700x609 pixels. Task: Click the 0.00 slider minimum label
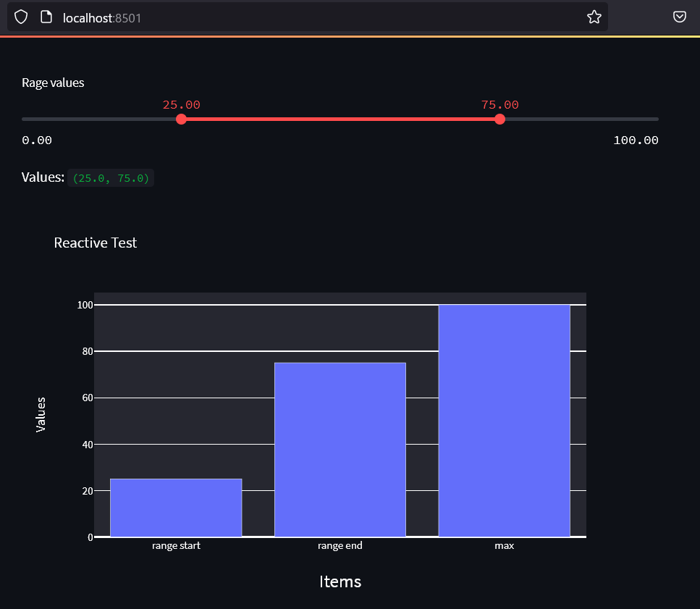tap(37, 140)
